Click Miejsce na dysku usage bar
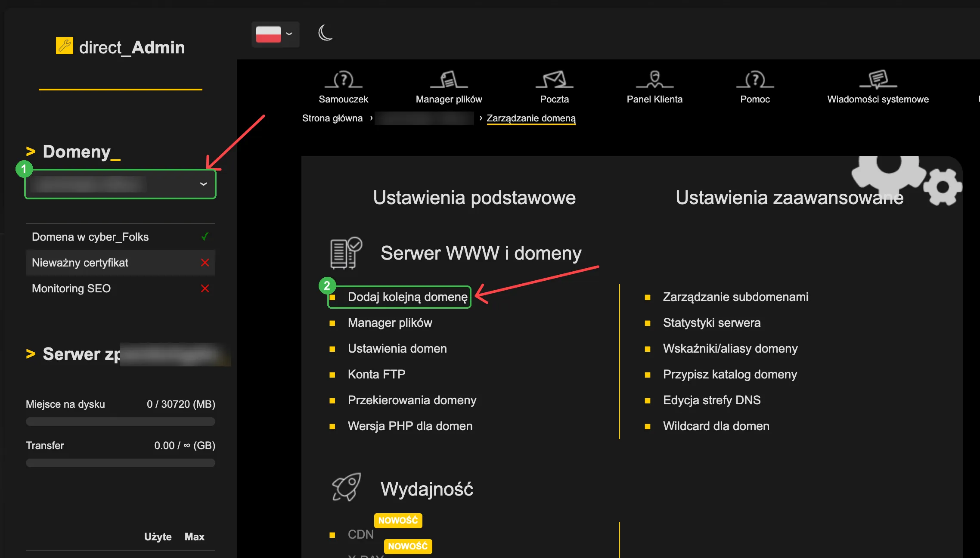The width and height of the screenshot is (980, 558). pos(120,422)
